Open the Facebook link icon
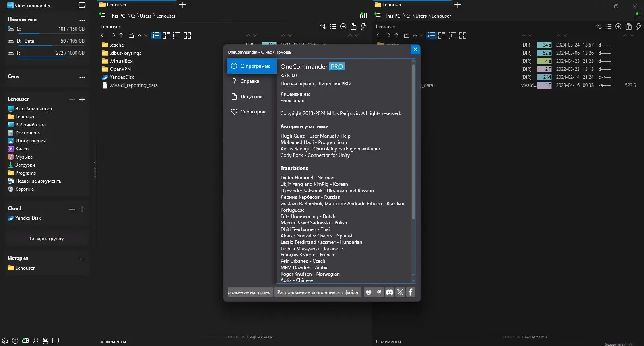The height and width of the screenshot is (346, 644). [411, 292]
